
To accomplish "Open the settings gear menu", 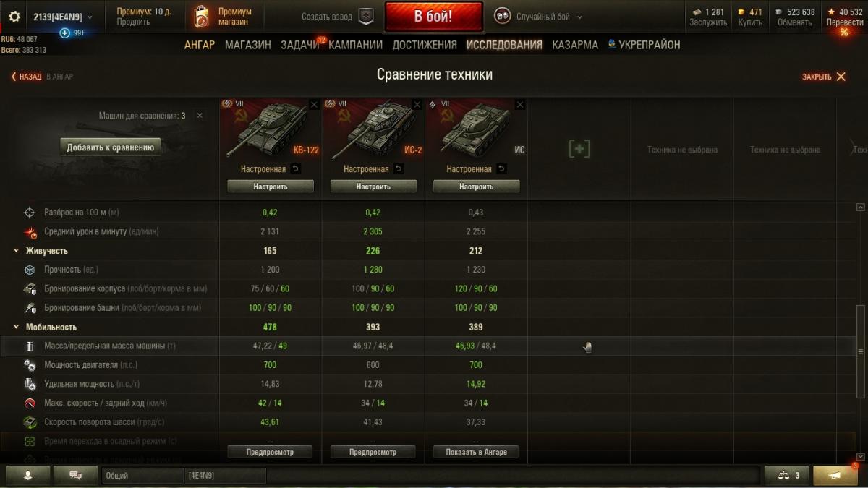I will click(14, 17).
